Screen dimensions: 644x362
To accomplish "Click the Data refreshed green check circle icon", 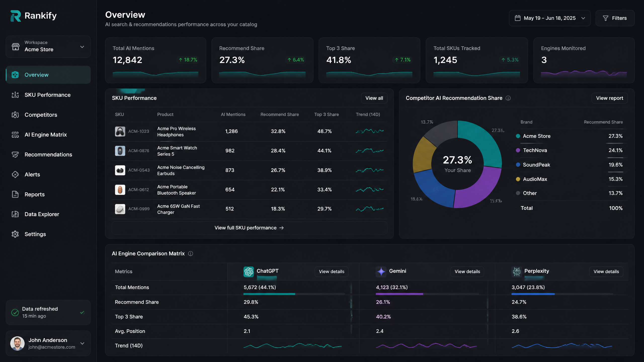I will click(15, 312).
